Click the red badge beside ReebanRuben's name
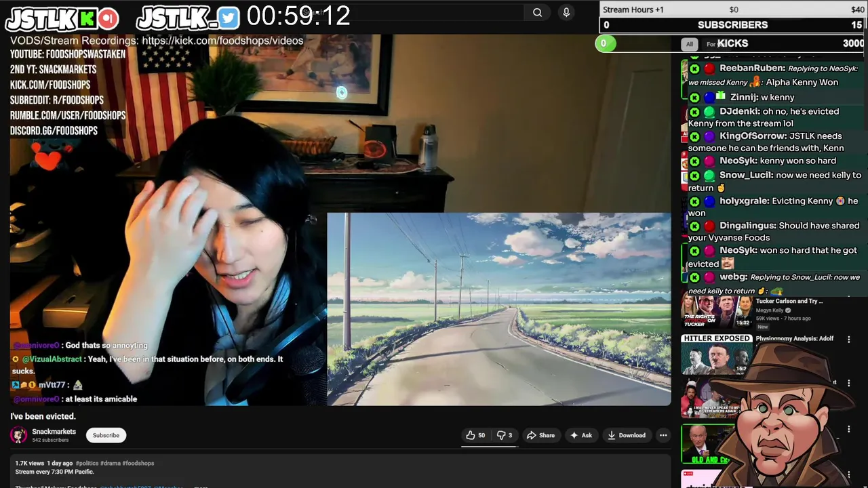The width and height of the screenshot is (868, 488). point(709,68)
